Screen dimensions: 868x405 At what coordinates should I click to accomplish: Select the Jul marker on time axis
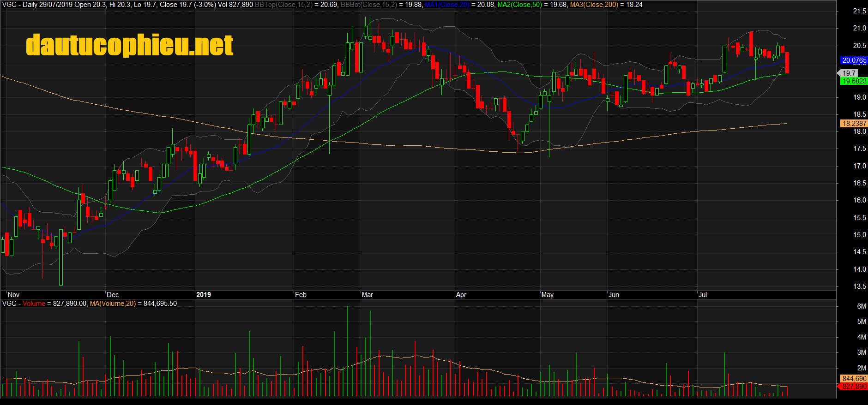[x=703, y=295]
